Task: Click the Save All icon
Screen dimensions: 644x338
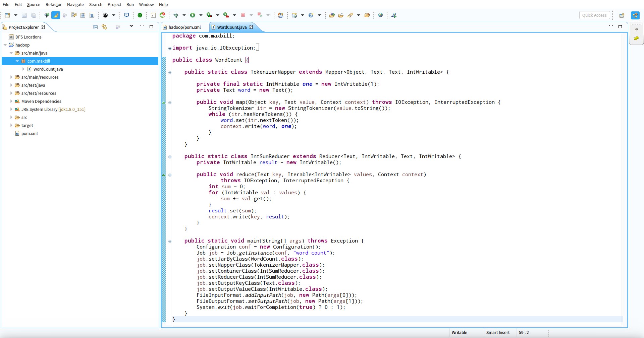Action: (x=33, y=15)
